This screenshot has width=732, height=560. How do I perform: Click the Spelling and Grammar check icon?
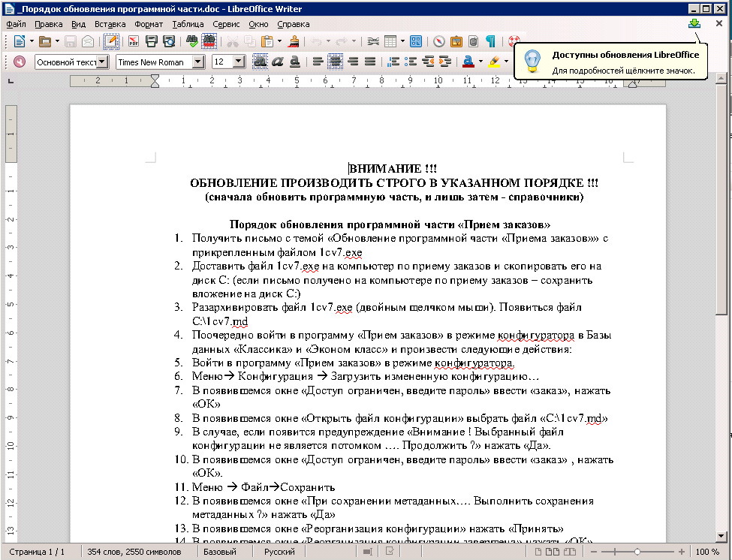point(191,41)
